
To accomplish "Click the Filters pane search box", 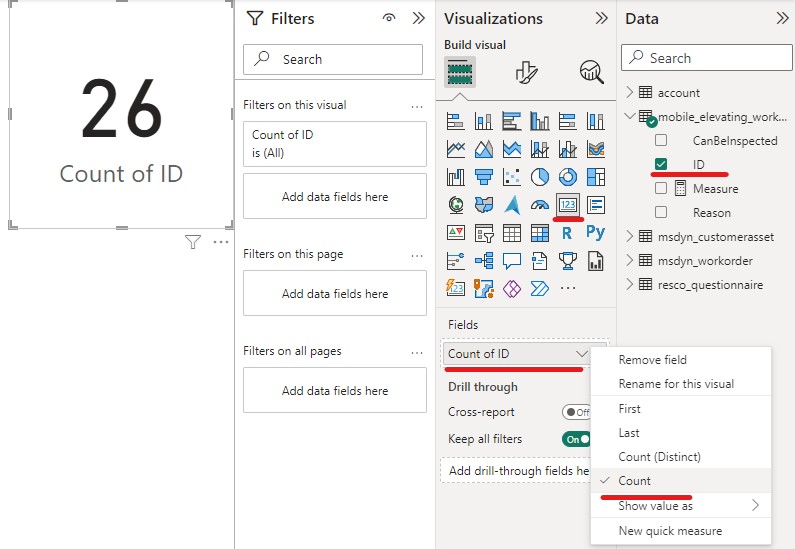I will point(333,59).
